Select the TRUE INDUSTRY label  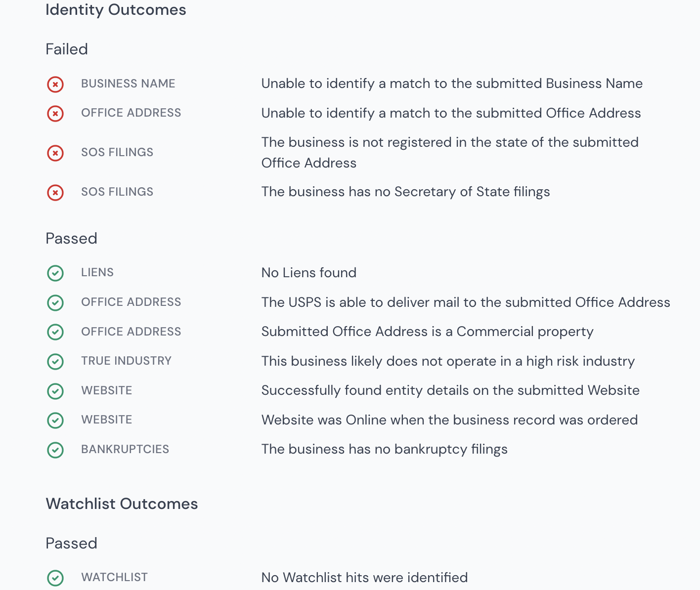pos(126,361)
